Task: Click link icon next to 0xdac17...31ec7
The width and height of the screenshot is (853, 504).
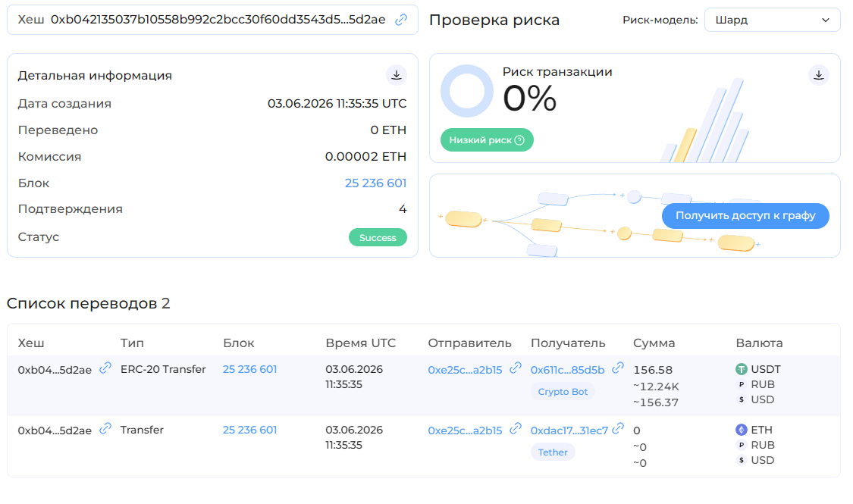Action: (617, 428)
